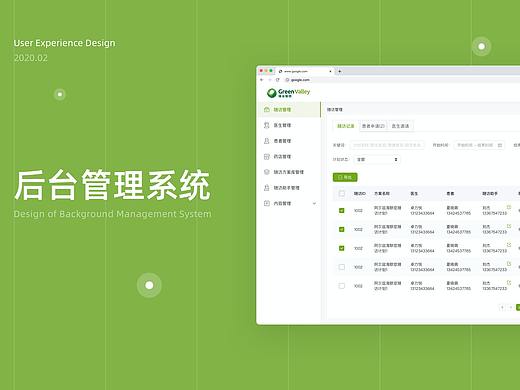This screenshot has height=390, width=520.
Task: Close the www.google.com browser tab
Action: click(330, 71)
